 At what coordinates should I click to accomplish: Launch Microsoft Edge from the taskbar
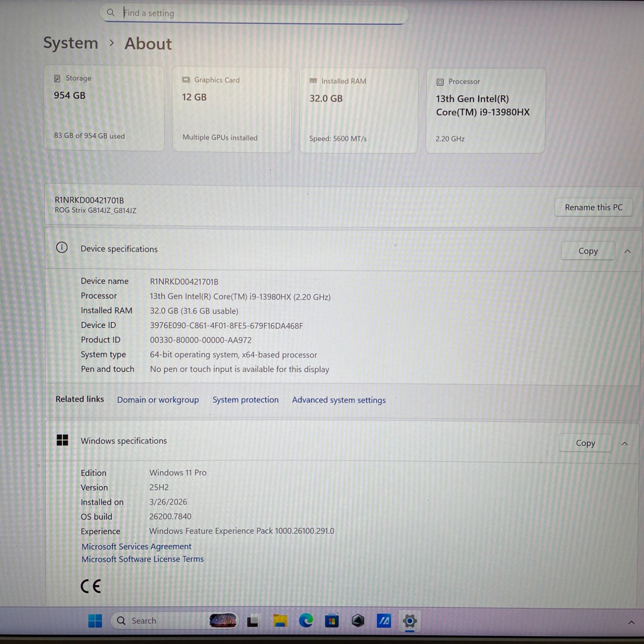click(306, 620)
